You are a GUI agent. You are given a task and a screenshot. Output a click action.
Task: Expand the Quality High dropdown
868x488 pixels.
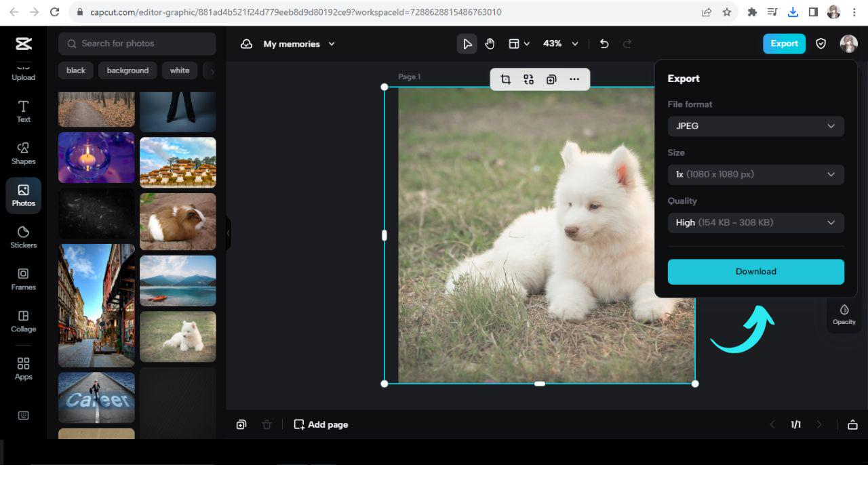755,222
